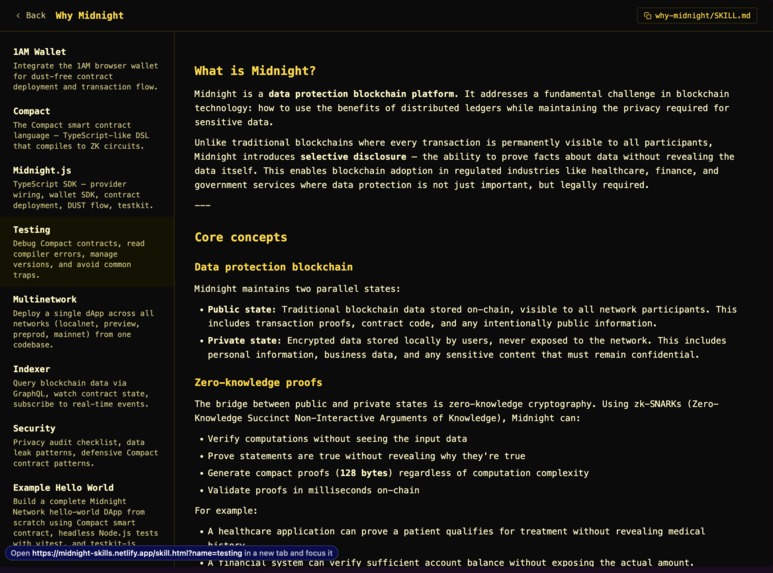Click the copy icon beside why-midnight/SKILL.md
Screen dimensions: 773x573
tap(647, 16)
